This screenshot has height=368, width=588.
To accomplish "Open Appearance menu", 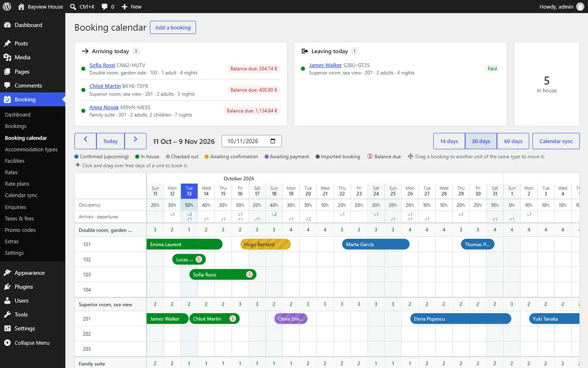I will click(32, 273).
